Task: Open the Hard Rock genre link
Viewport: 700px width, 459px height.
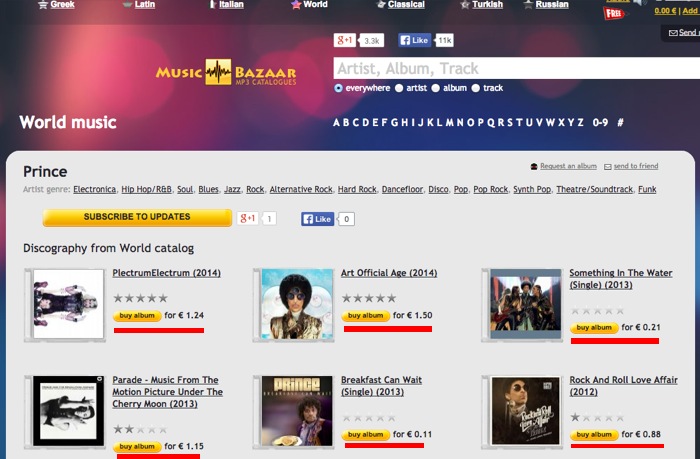Action: click(357, 189)
